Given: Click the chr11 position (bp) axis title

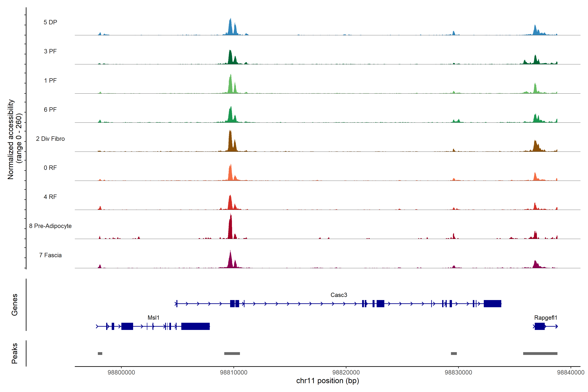Looking at the screenshot, I should 327,381.
